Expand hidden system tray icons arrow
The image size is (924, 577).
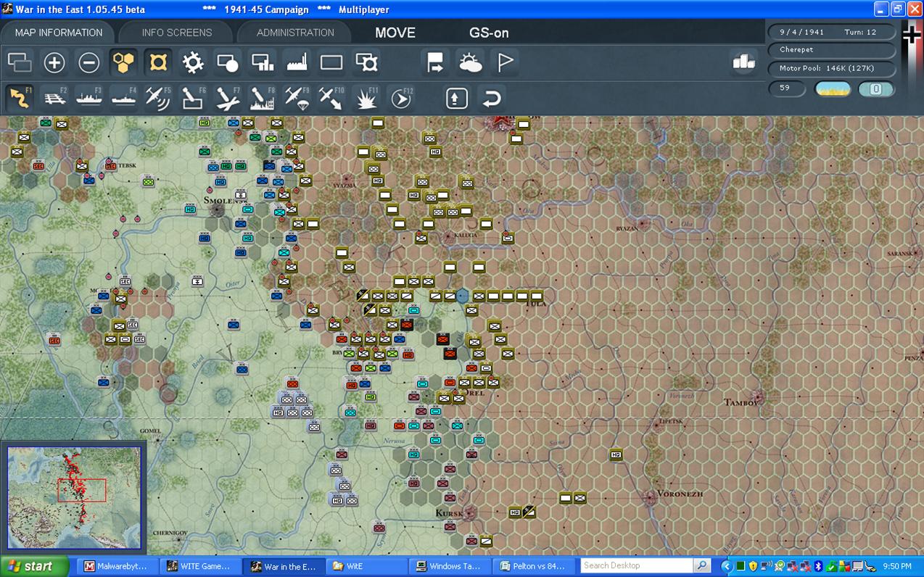[x=726, y=566]
